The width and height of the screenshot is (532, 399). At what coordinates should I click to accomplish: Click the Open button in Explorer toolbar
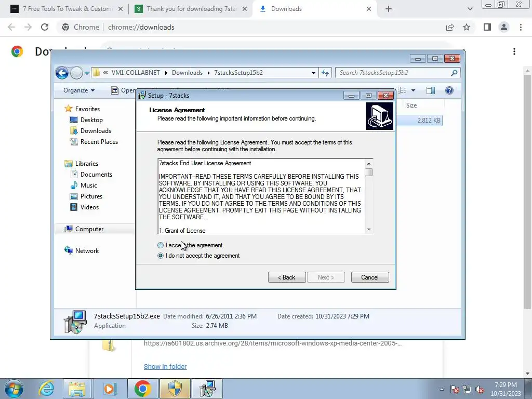[x=124, y=90]
